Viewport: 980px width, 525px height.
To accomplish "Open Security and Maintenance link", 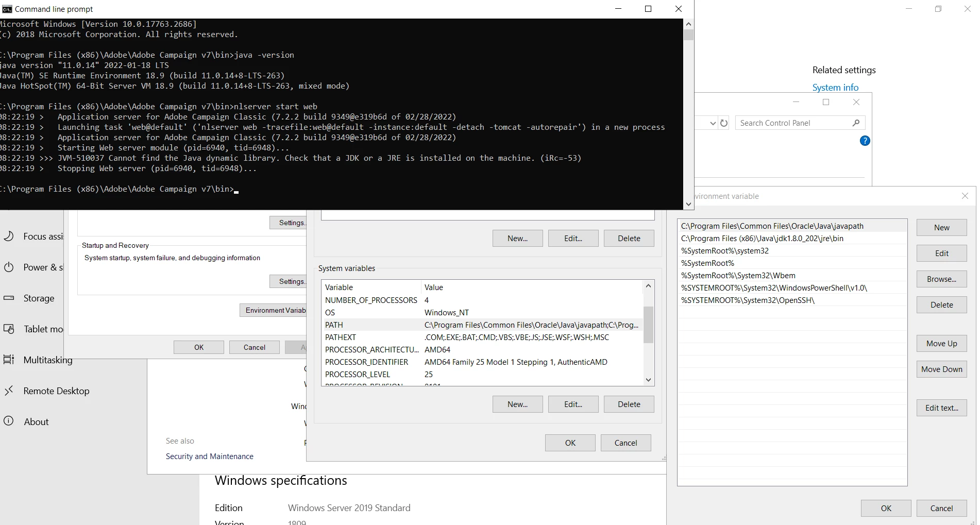I will click(x=209, y=456).
